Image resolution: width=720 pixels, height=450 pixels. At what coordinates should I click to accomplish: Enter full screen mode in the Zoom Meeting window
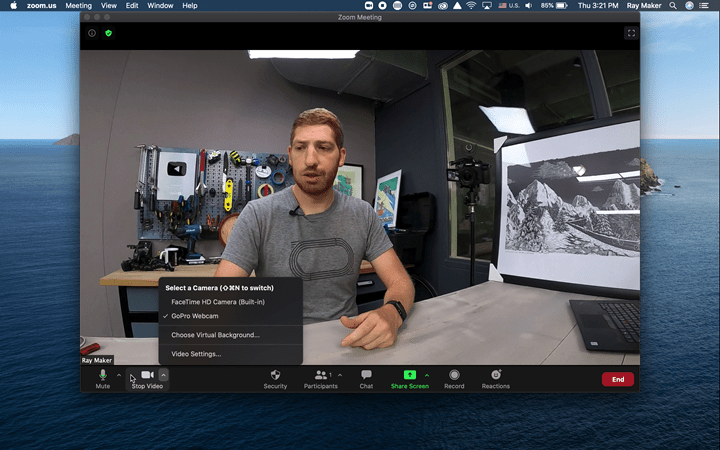tap(631, 33)
